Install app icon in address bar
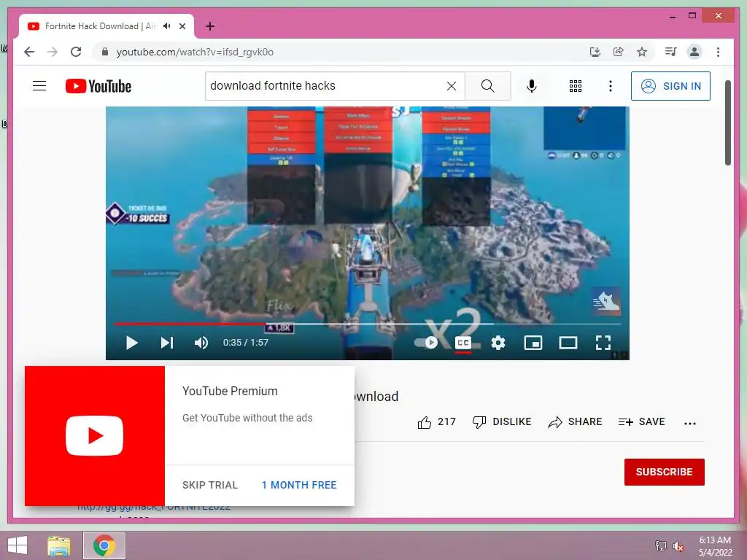The width and height of the screenshot is (747, 560). (595, 52)
